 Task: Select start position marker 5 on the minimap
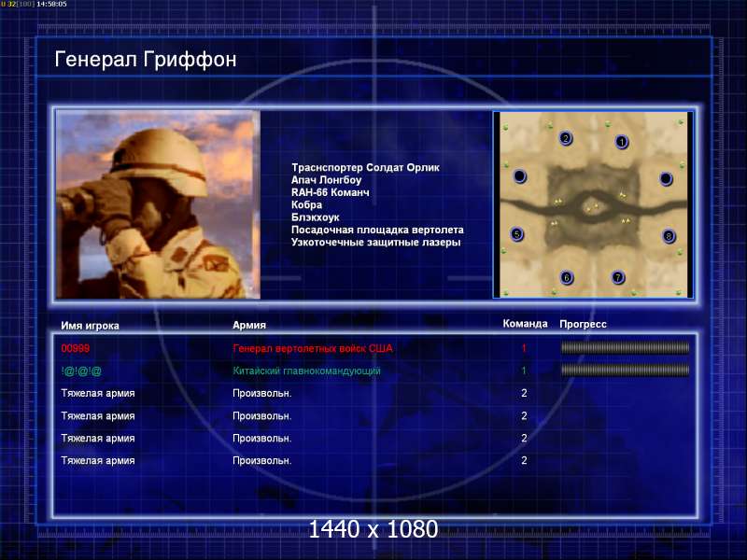[x=517, y=234]
